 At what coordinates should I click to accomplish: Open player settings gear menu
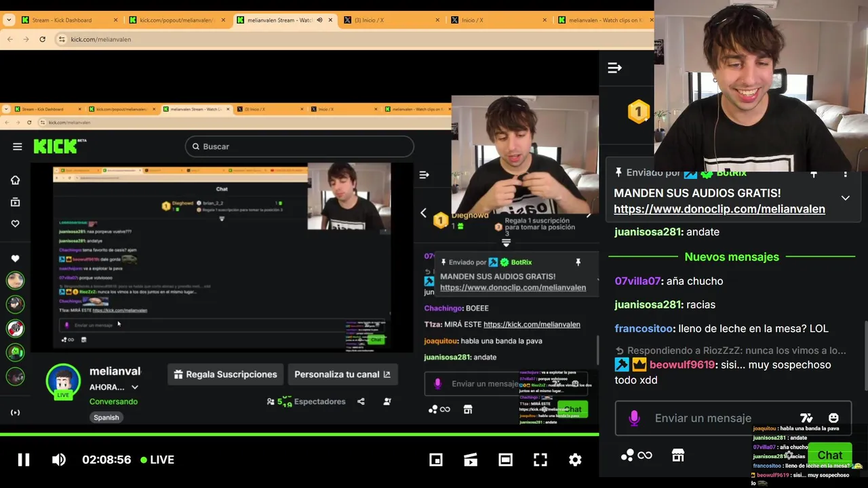coord(575,460)
